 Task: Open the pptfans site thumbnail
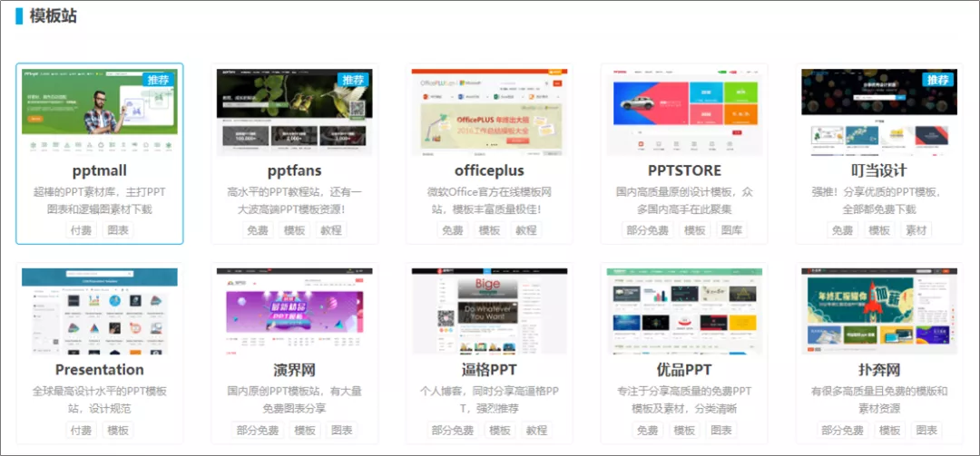tap(294, 112)
